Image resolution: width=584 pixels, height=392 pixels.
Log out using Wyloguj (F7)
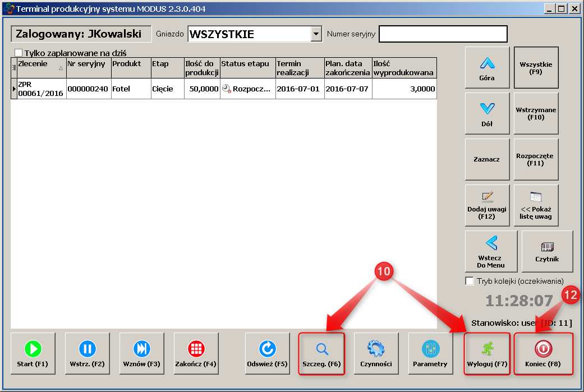pos(487,353)
